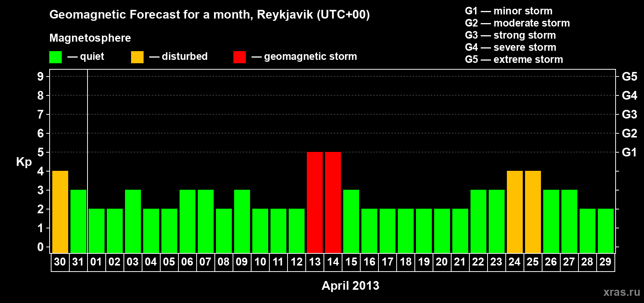Click the green bar for day 15
Screen dimensions: 644x303
351,221
